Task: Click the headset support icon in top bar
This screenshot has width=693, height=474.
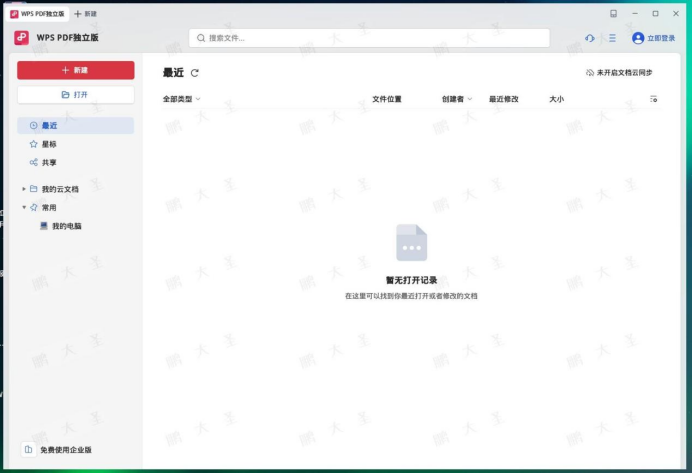Action: [590, 38]
